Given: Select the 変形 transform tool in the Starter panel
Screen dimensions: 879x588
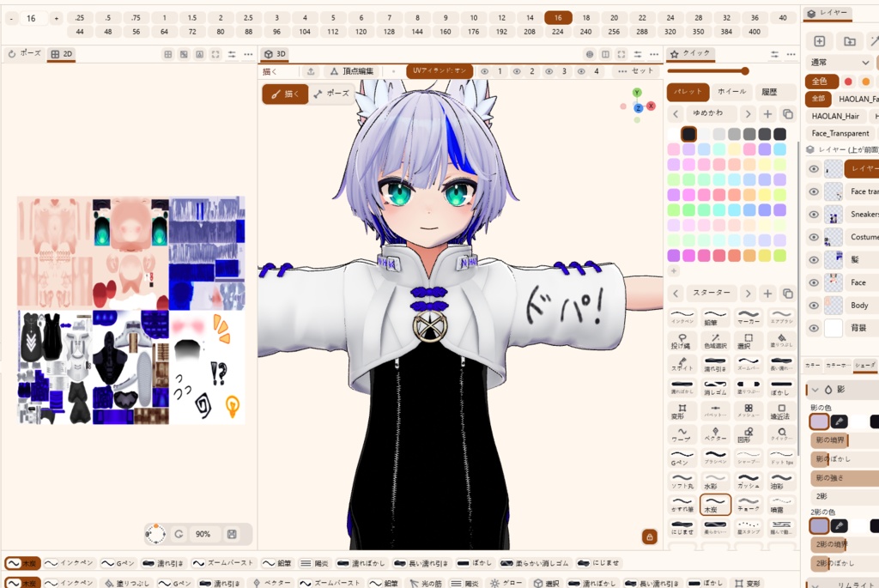Looking at the screenshot, I should [x=682, y=410].
